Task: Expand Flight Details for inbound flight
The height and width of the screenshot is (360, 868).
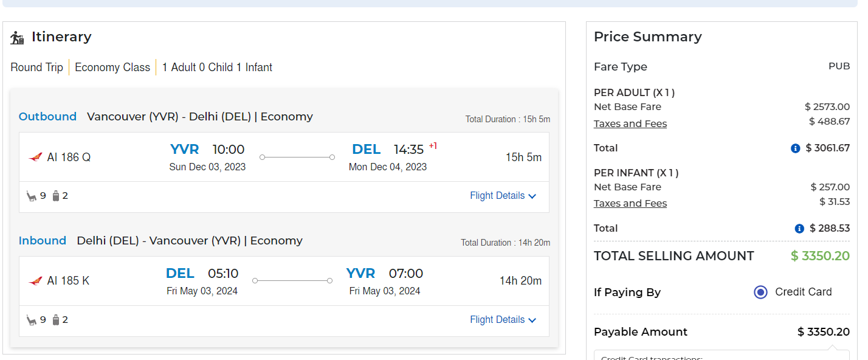Action: 497,320
